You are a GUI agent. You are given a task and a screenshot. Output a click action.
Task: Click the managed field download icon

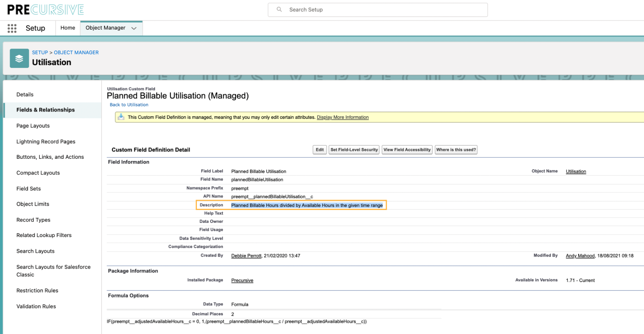coord(121,117)
